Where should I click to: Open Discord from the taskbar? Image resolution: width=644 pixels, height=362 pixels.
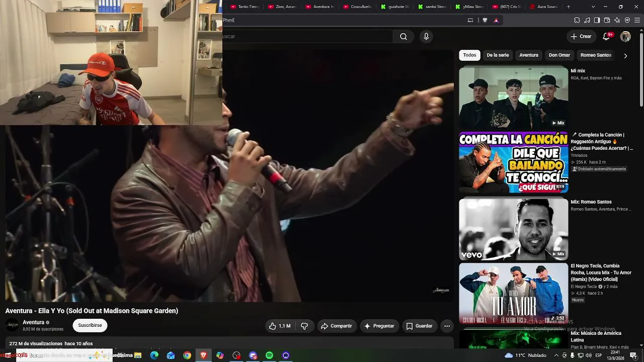[253, 355]
